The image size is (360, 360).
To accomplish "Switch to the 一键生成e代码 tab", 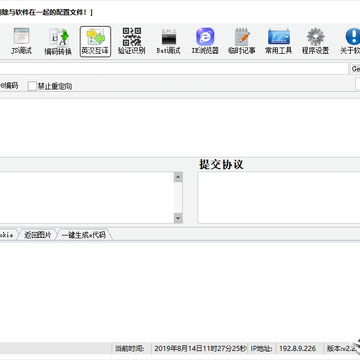I will click(84, 235).
